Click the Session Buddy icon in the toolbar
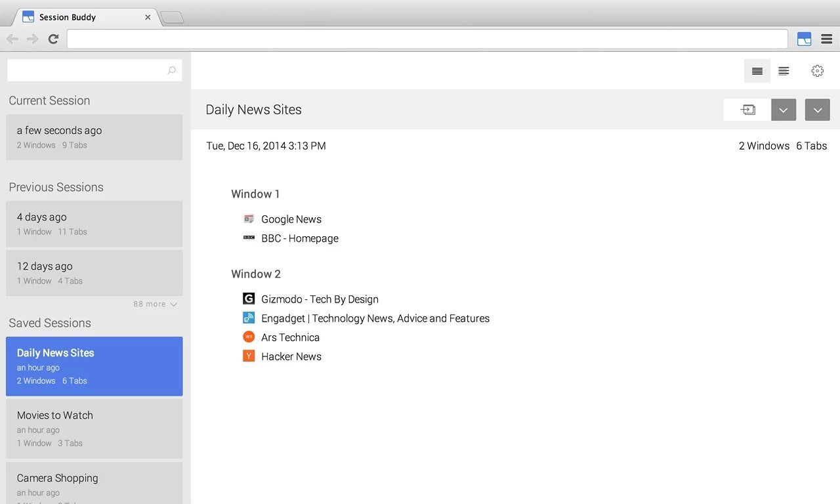The height and width of the screenshot is (504, 840). (803, 39)
